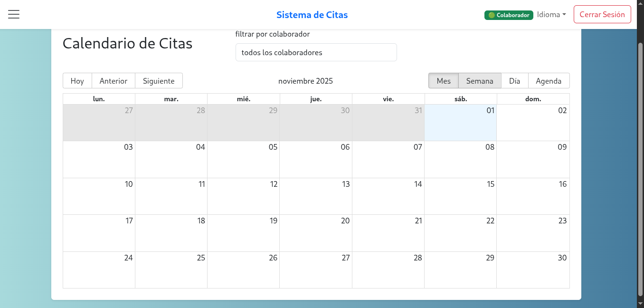
Task: Open the hamburger navigation menu
Action: [x=13, y=14]
